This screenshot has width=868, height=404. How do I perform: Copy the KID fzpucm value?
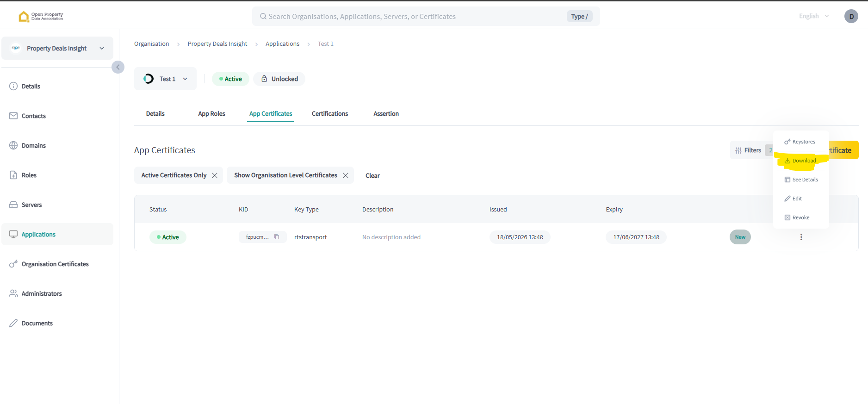click(277, 237)
